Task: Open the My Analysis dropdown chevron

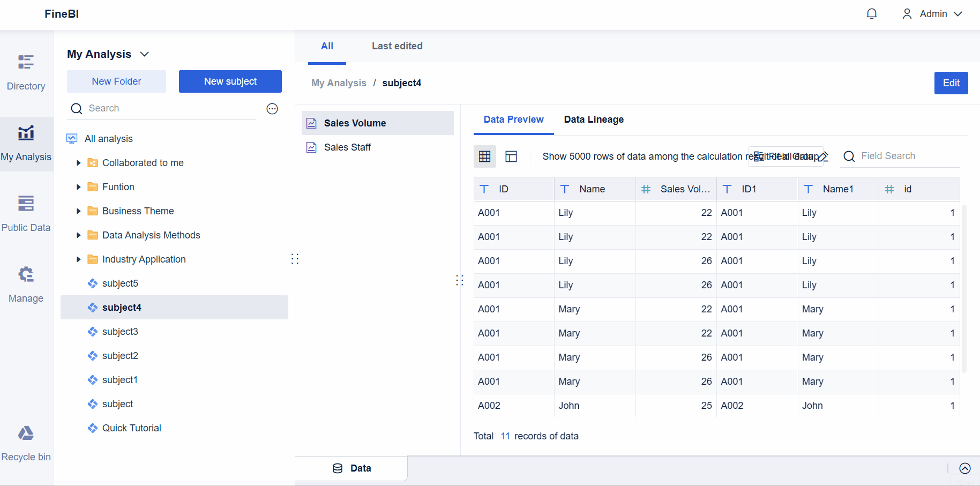Action: (144, 54)
